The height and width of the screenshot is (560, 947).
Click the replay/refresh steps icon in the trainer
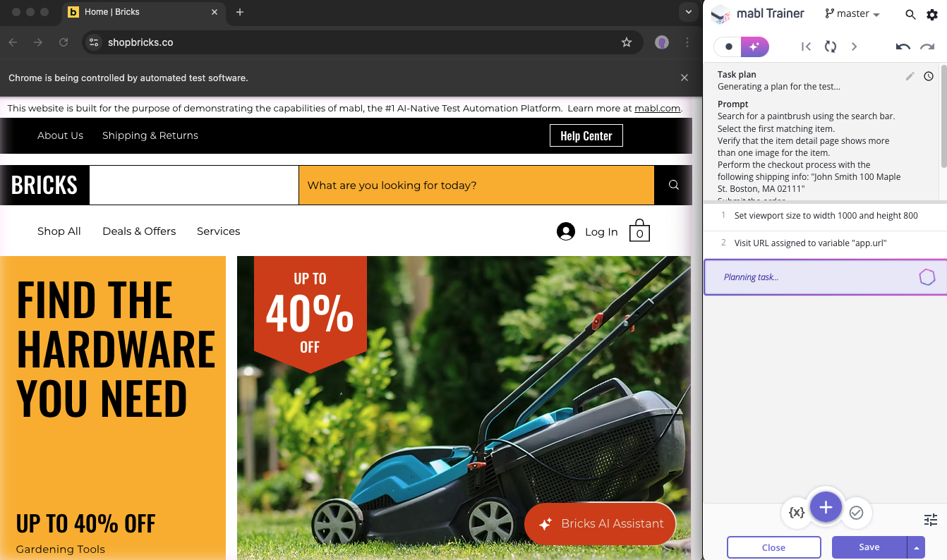pyautogui.click(x=830, y=47)
